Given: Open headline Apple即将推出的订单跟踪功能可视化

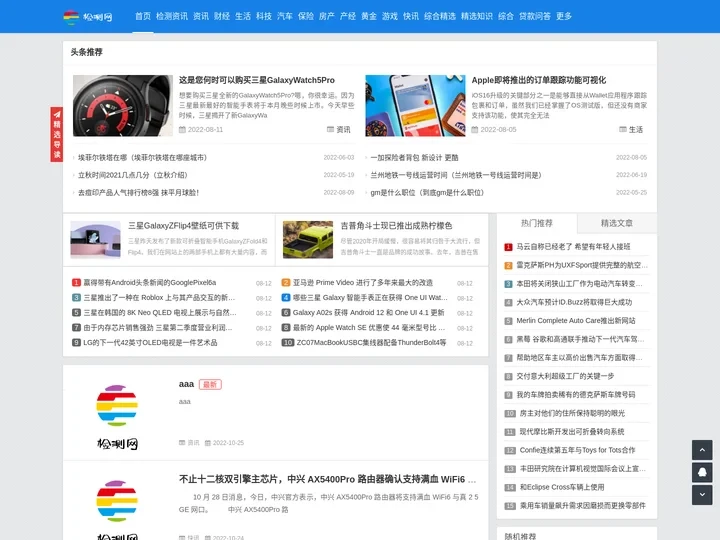Looking at the screenshot, I should (x=539, y=80).
